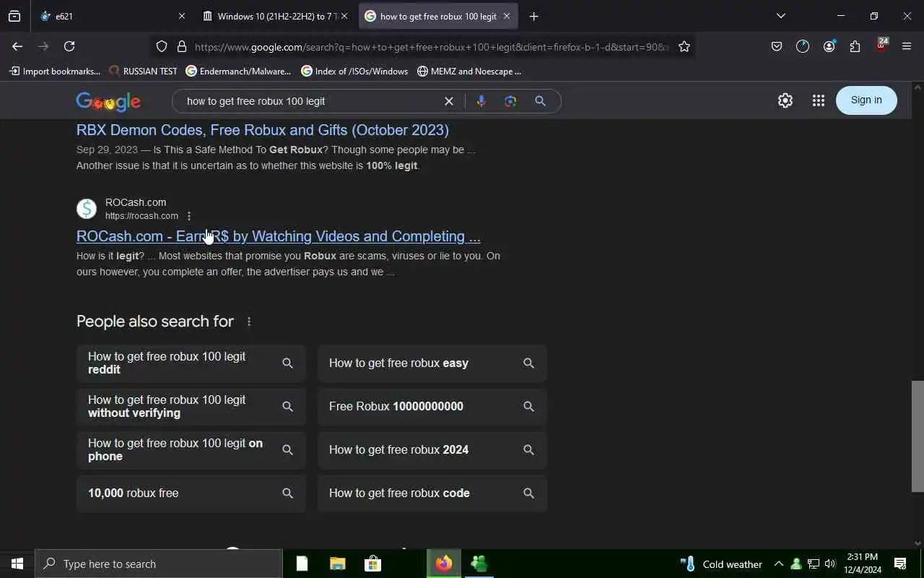Image resolution: width=924 pixels, height=578 pixels.
Task: Open RUSSIAN TEST bookmark
Action: point(143,71)
